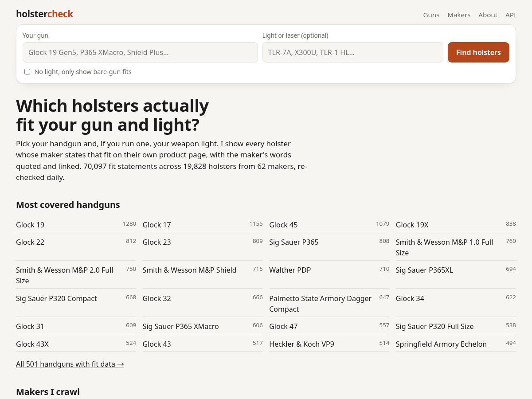This screenshot has height=399, width=532.
Task: Open Smith & Wesson M&P Shield link
Action: [x=189, y=270]
